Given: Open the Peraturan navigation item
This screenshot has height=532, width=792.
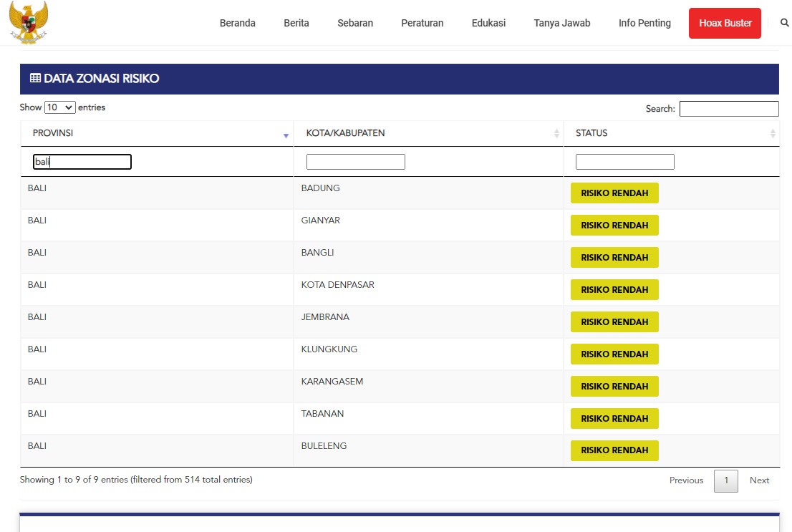Looking at the screenshot, I should tap(422, 23).
